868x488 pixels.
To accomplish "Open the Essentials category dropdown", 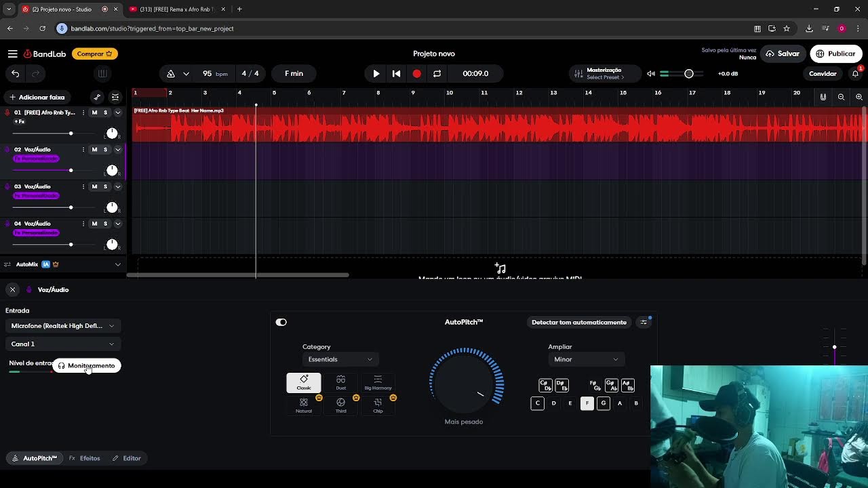I will coord(340,359).
